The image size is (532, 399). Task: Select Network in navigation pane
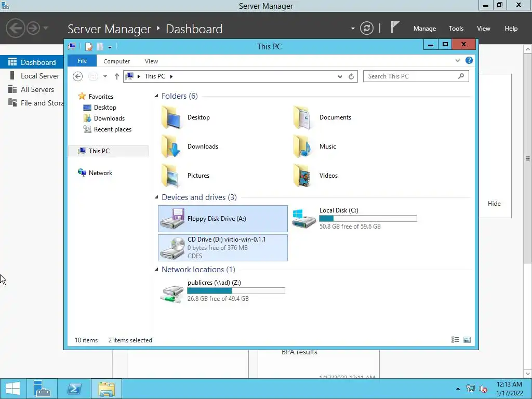100,172
